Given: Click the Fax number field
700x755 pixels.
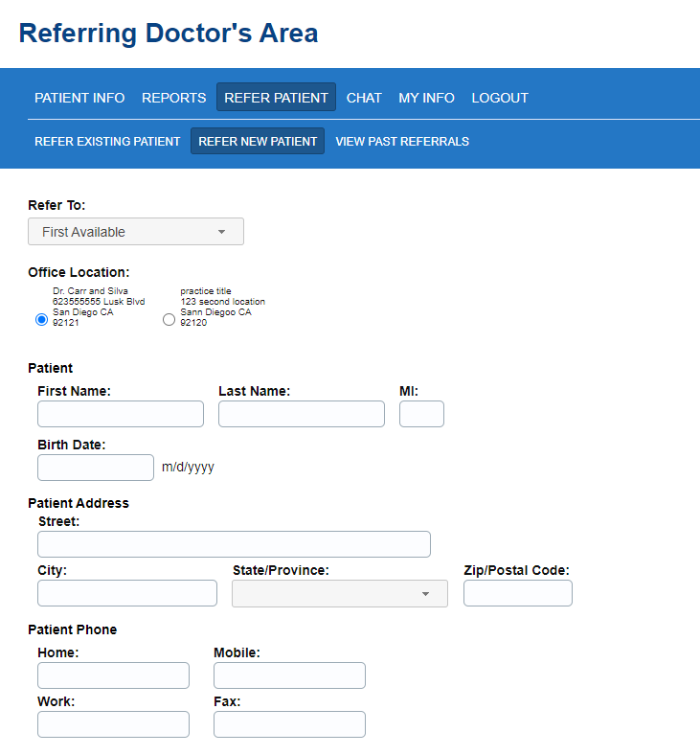Looking at the screenshot, I should pyautogui.click(x=289, y=724).
